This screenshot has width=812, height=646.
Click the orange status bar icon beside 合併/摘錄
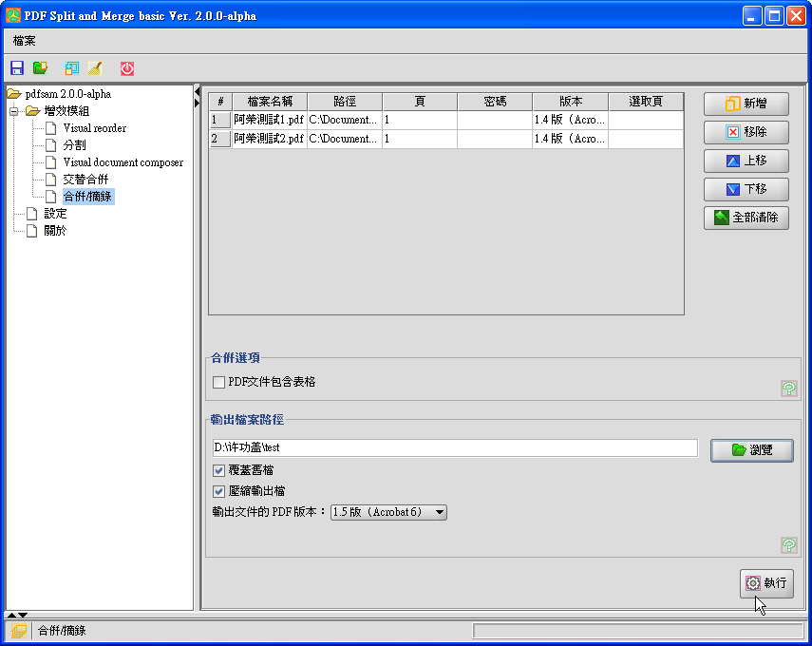19,631
